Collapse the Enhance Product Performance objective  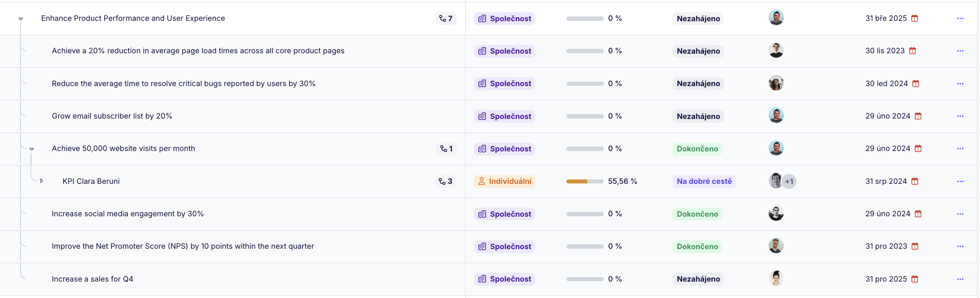point(21,19)
